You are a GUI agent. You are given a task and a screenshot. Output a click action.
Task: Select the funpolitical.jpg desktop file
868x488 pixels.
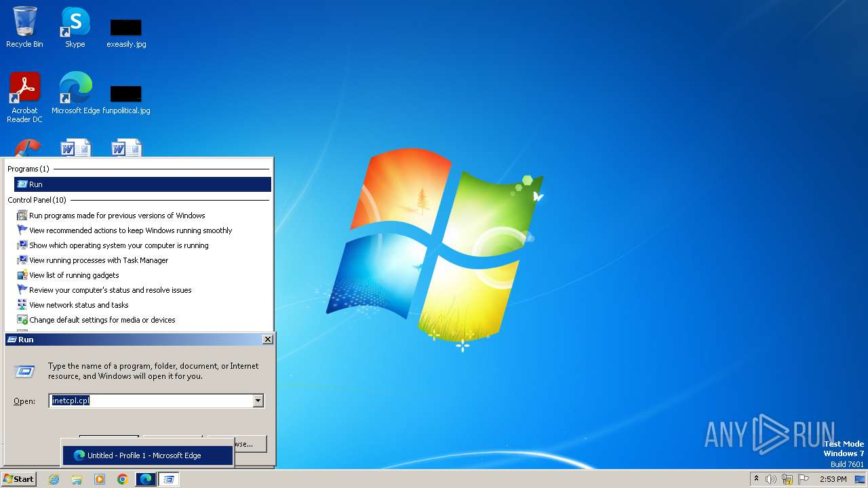(126, 99)
